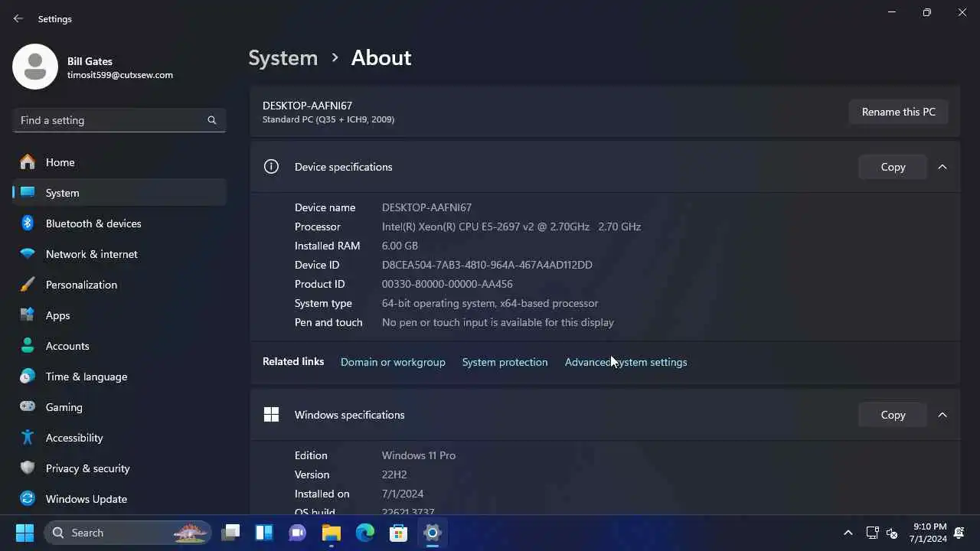Click the Edition value Windows 11 Pro
Image resolution: width=980 pixels, height=551 pixels.
[x=419, y=455]
